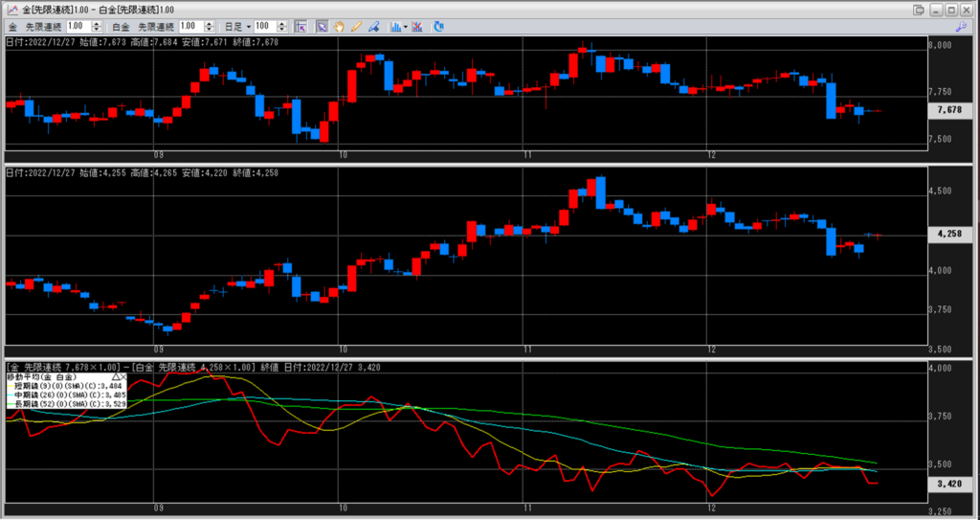Adjust the bar count 100 spinner
Screen dimensions: 980x520
[x=284, y=27]
